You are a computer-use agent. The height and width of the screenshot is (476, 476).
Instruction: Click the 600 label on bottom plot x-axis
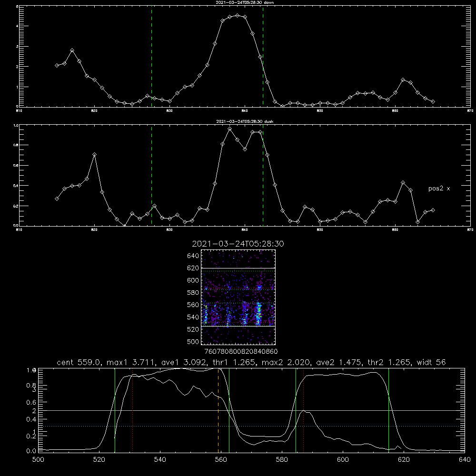343,460
